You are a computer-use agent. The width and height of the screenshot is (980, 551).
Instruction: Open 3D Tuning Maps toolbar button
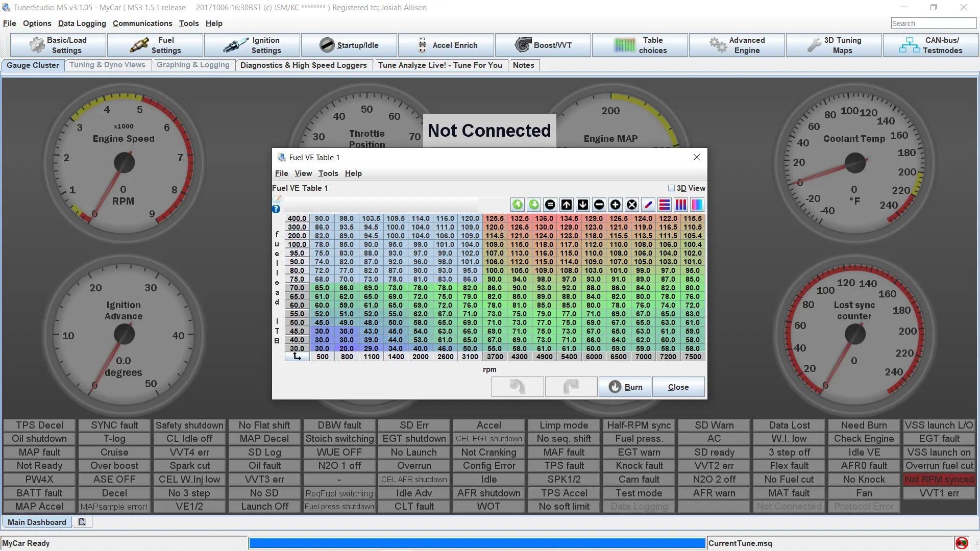click(x=834, y=45)
